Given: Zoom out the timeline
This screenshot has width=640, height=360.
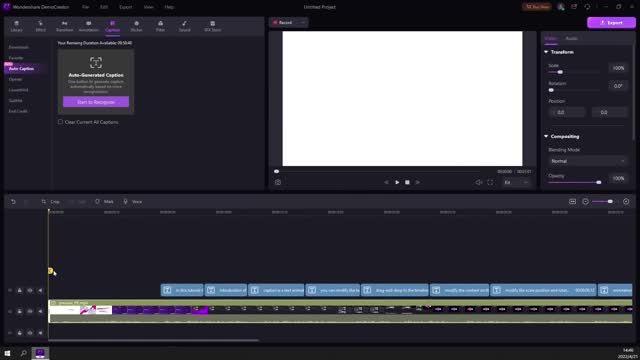Looking at the screenshot, I should coord(585,202).
